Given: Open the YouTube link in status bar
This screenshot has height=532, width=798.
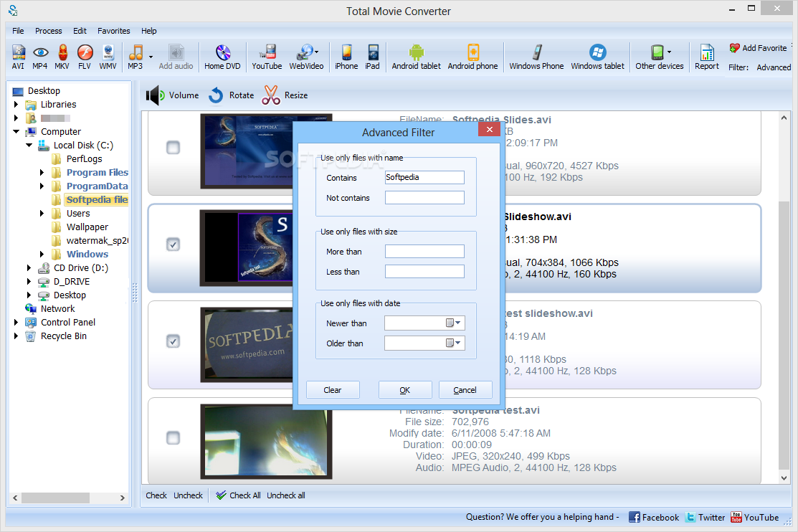Looking at the screenshot, I should (x=755, y=517).
